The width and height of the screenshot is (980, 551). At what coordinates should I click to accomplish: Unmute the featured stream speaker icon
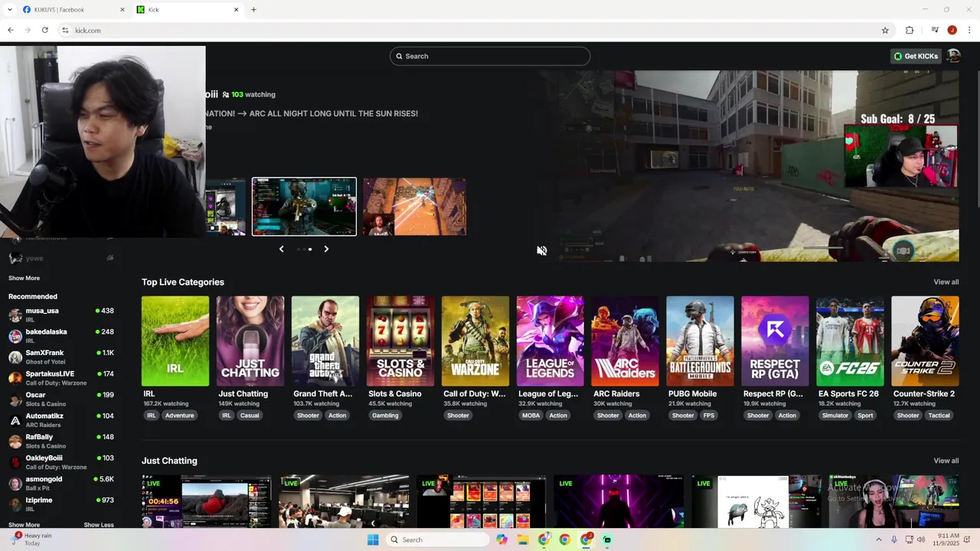point(541,250)
